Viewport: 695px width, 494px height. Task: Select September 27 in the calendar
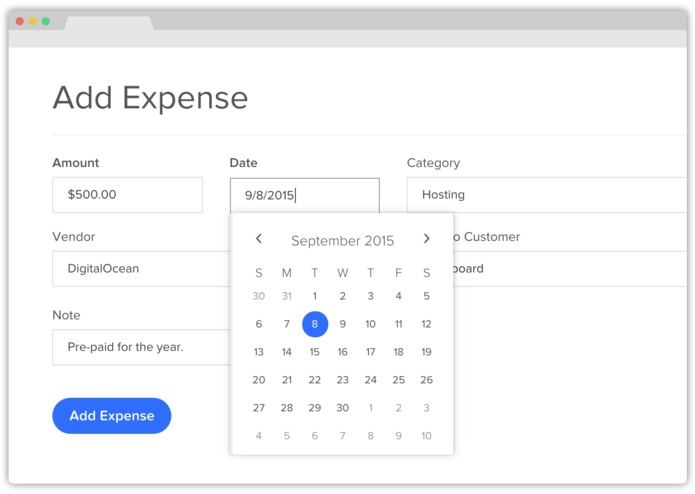(x=259, y=408)
